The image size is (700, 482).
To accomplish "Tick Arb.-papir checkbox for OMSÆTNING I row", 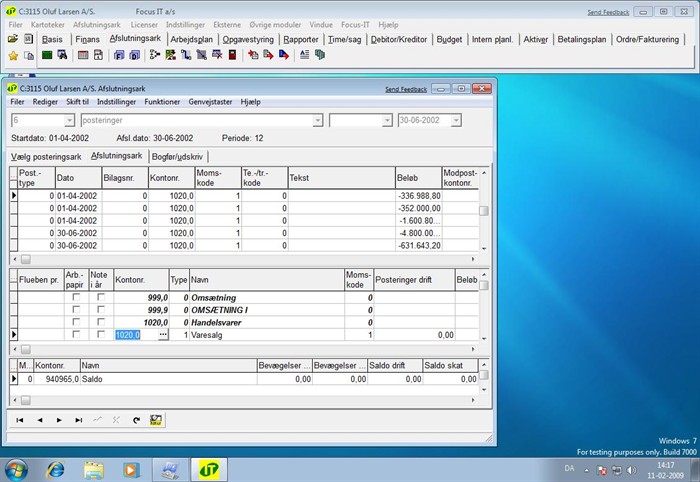I will pyautogui.click(x=76, y=309).
